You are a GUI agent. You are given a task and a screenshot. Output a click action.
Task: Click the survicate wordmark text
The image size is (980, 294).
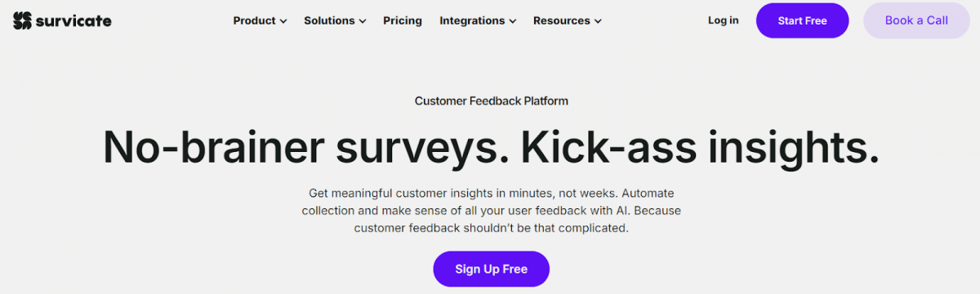(73, 20)
